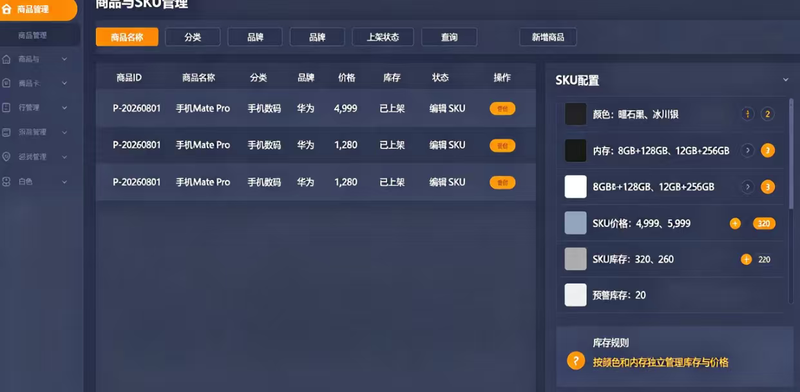This screenshot has height=392, width=800.
Task: Click the orange question mark icon by 库存规则
Action: (576, 361)
